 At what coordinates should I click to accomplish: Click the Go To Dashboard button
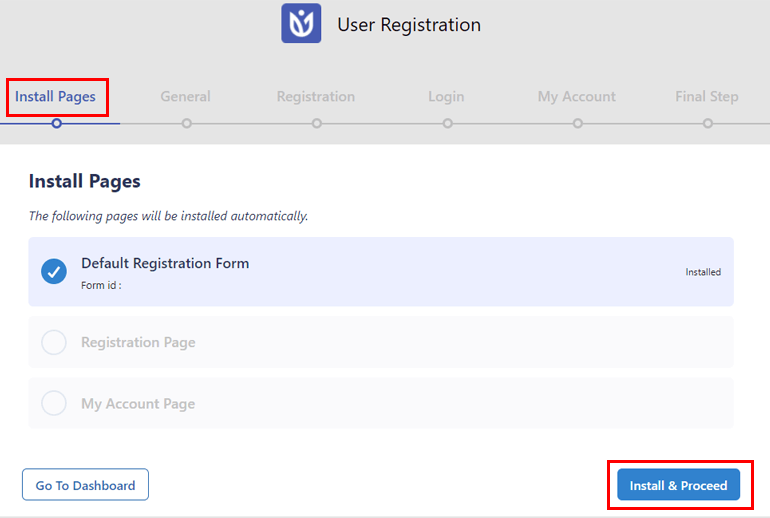tap(85, 485)
